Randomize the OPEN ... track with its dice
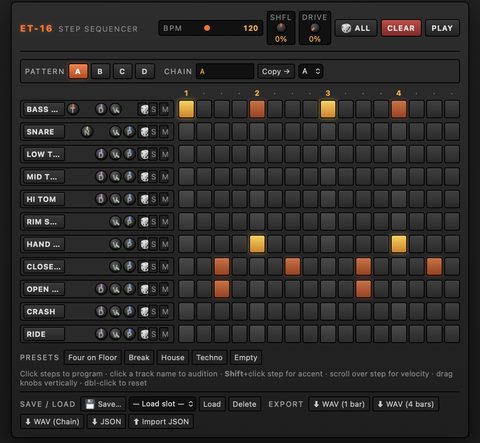The height and width of the screenshot is (443, 480). [x=144, y=289]
